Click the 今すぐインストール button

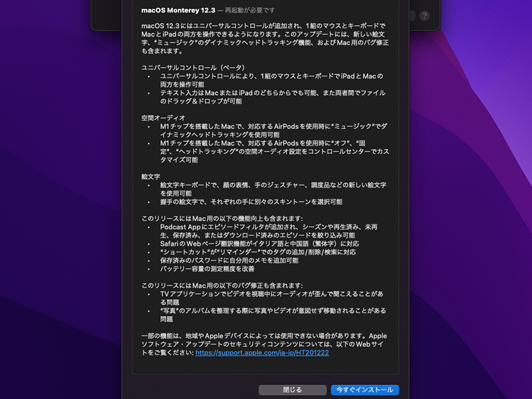point(364,390)
